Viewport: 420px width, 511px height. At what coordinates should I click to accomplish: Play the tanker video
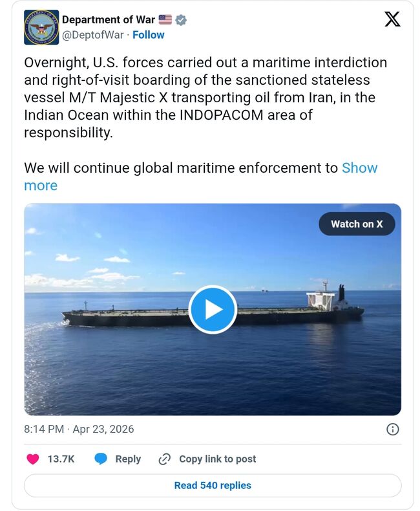(x=213, y=309)
